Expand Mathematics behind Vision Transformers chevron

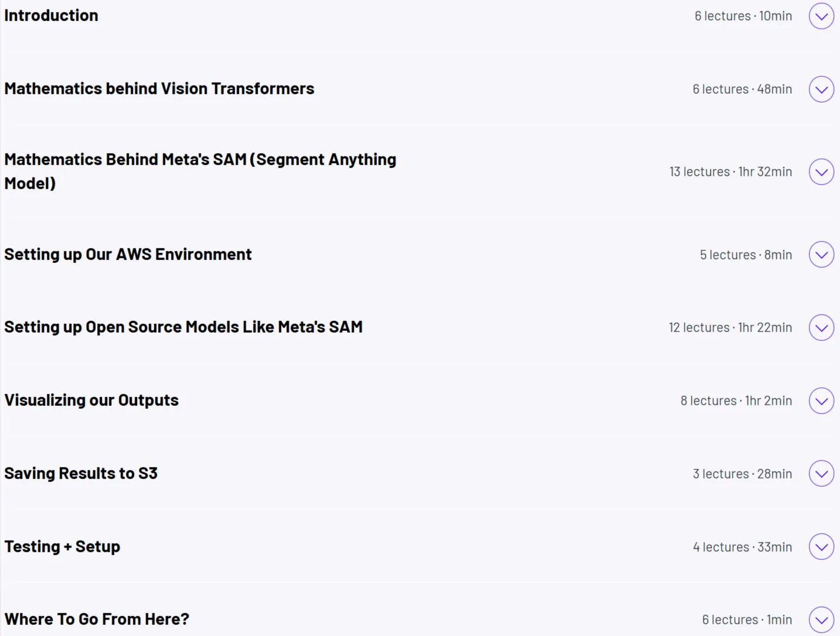pos(821,89)
